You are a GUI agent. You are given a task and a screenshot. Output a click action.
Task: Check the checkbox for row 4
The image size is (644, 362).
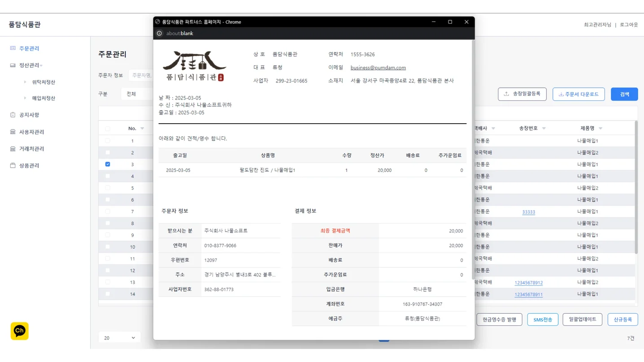pos(108,176)
